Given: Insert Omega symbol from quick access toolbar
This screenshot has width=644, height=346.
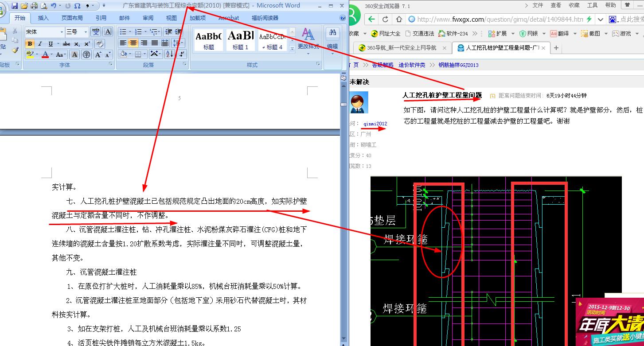Looking at the screenshot, I should pyautogui.click(x=78, y=6).
